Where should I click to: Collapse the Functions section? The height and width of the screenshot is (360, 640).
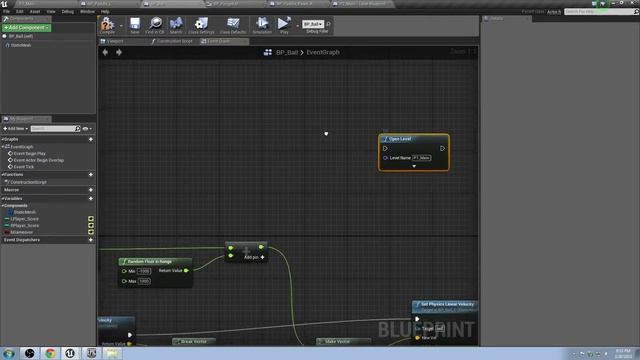click(2, 174)
